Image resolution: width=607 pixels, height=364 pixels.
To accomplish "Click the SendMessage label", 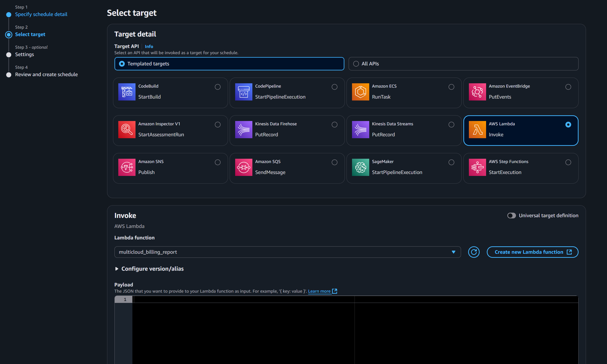I will [270, 172].
